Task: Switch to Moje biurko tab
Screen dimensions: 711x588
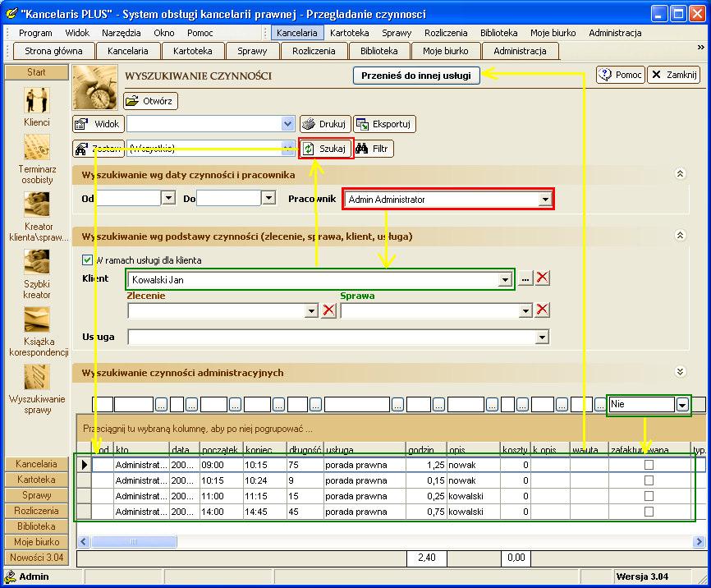Action: tap(445, 51)
